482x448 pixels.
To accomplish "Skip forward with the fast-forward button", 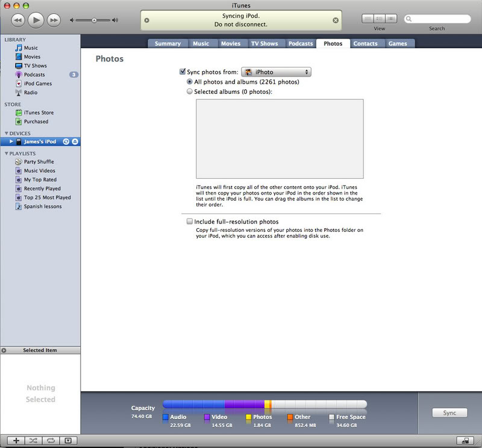I will (54, 20).
